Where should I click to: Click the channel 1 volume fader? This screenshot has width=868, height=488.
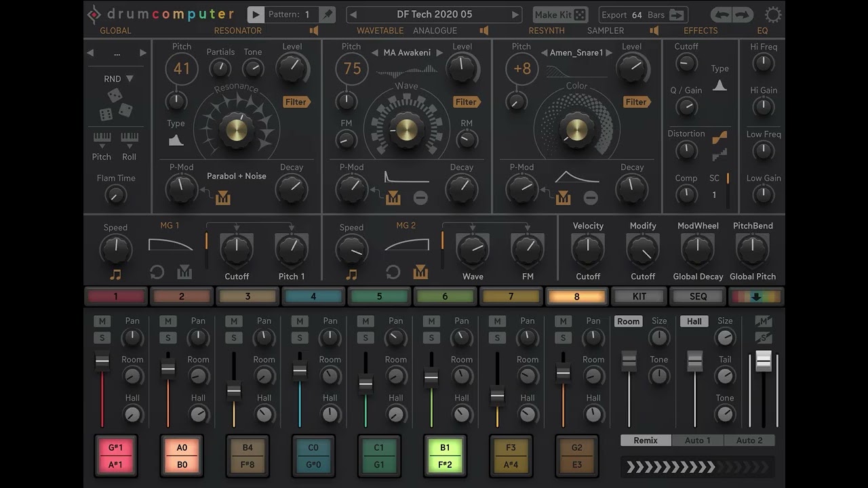tap(102, 362)
